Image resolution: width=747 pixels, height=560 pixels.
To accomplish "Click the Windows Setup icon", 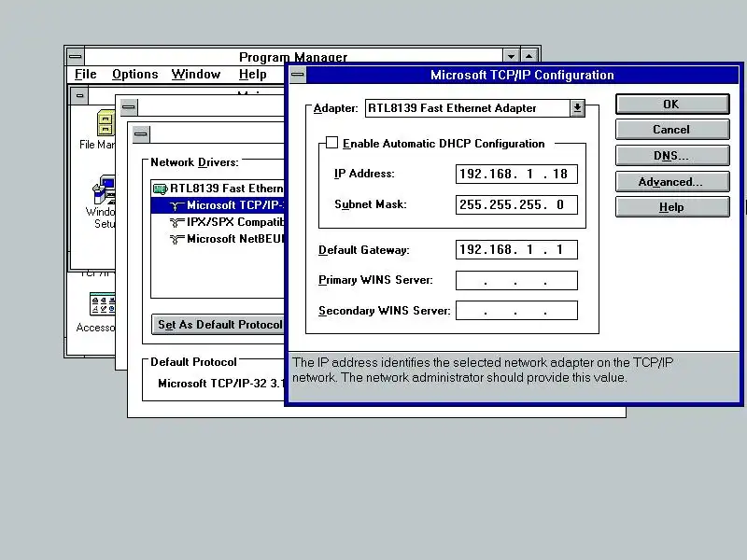I will click(104, 189).
